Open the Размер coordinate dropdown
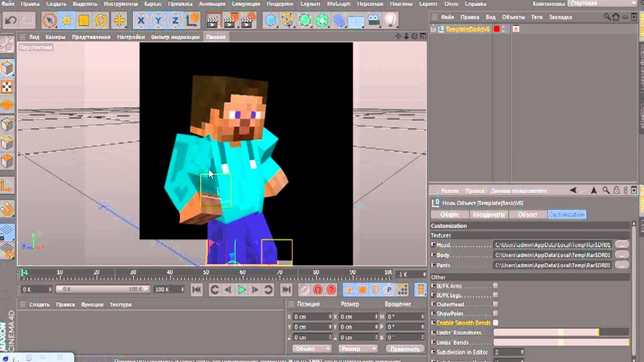The height and width of the screenshot is (362, 644). click(358, 349)
